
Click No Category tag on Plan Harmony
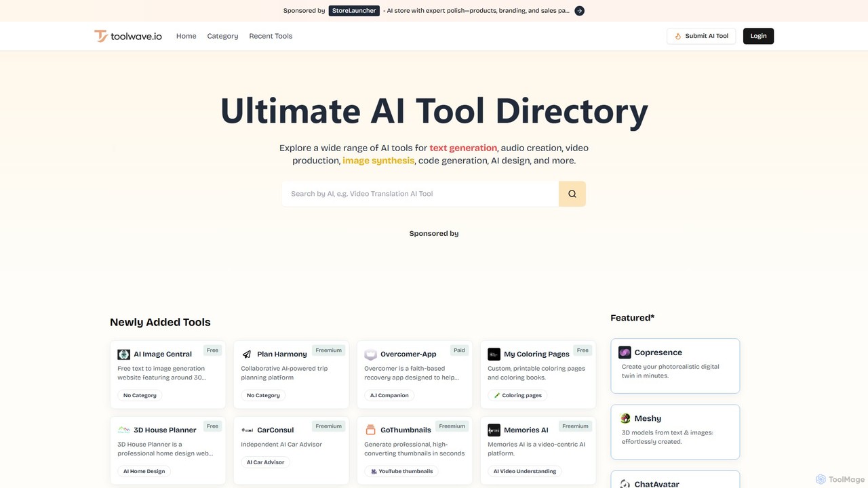263,395
